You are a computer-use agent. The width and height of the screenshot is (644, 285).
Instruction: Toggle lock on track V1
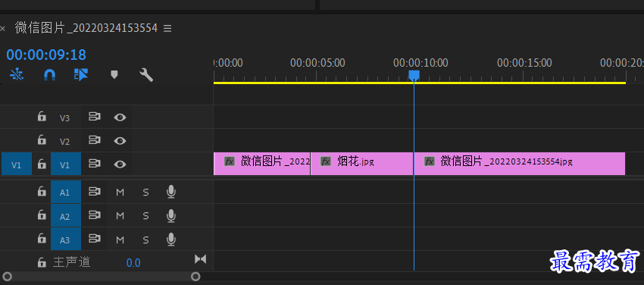coord(42,164)
